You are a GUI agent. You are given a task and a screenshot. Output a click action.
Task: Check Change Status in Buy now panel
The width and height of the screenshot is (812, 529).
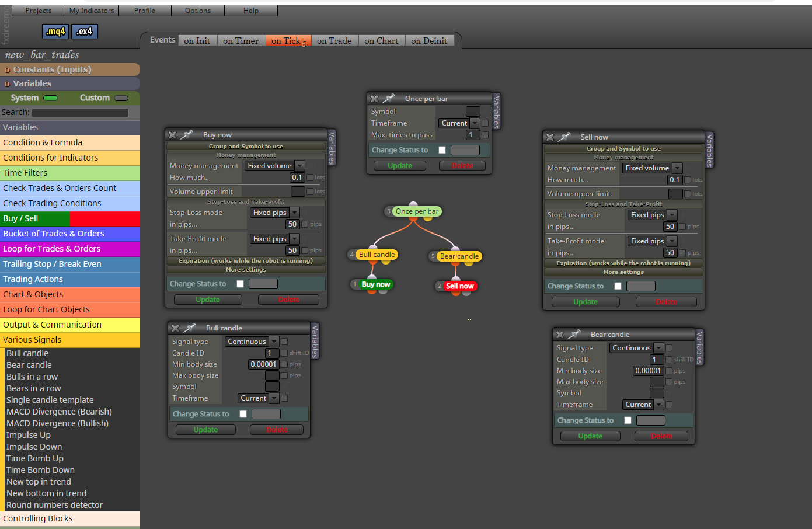(240, 284)
